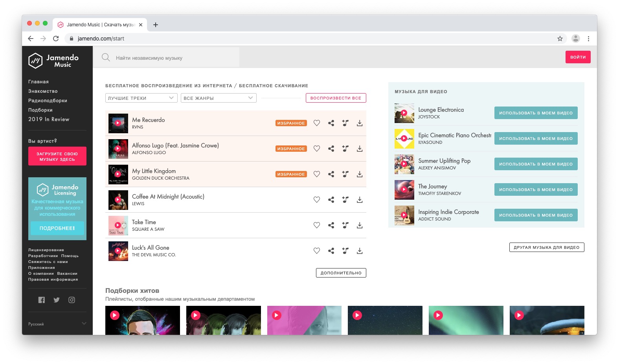Like Coffee At Midnight (Acoustic)
Viewport: 619px width, 364px height.
(x=317, y=200)
